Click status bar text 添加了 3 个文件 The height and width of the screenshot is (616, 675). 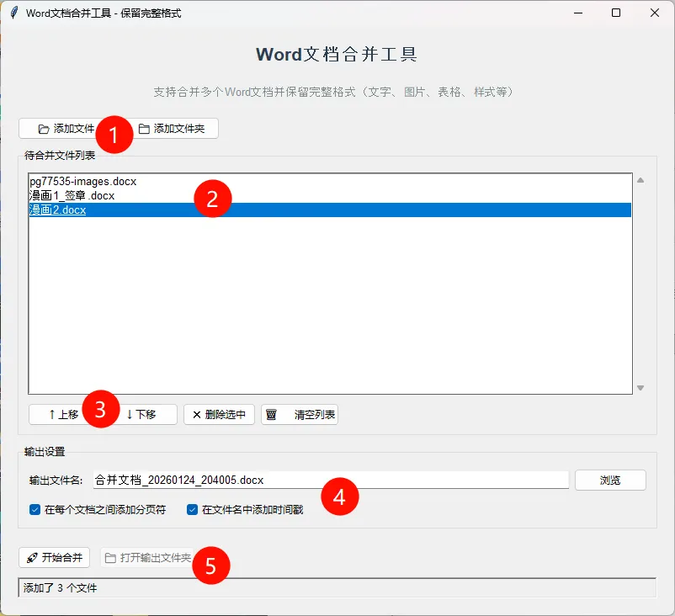(61, 588)
